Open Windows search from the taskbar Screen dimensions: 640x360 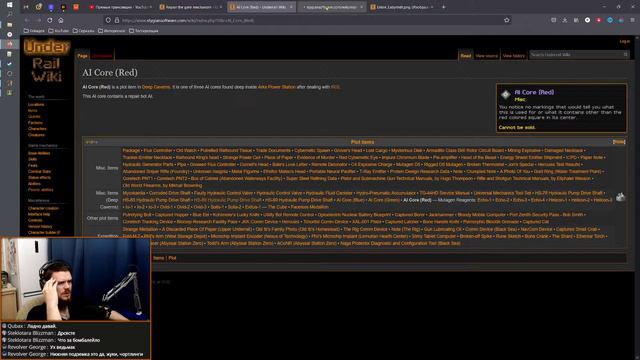(x=9, y=15)
